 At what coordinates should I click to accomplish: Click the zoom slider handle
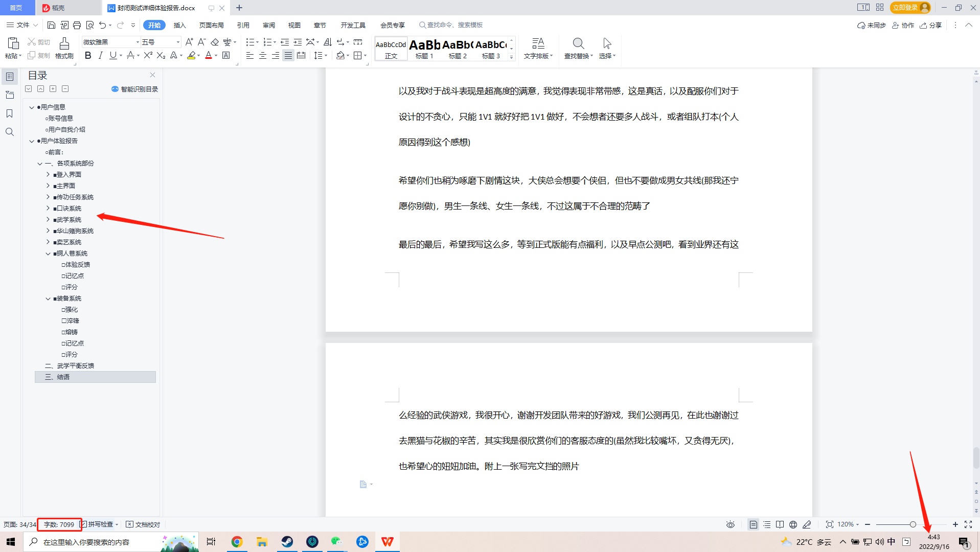click(913, 524)
